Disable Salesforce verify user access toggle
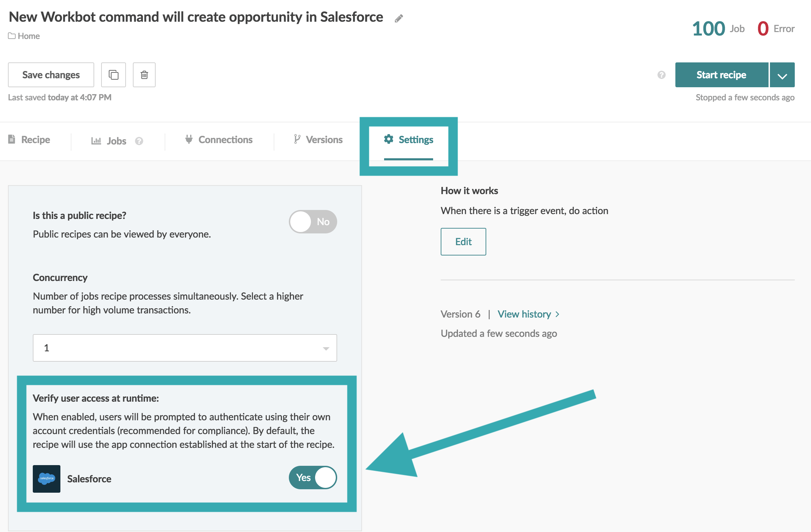Image resolution: width=811 pixels, height=532 pixels. 313,478
